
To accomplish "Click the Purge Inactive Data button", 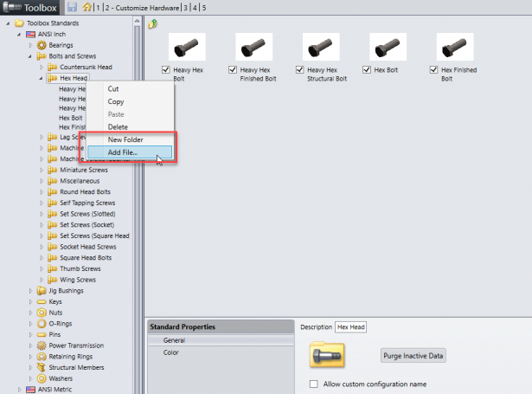I will pos(413,356).
